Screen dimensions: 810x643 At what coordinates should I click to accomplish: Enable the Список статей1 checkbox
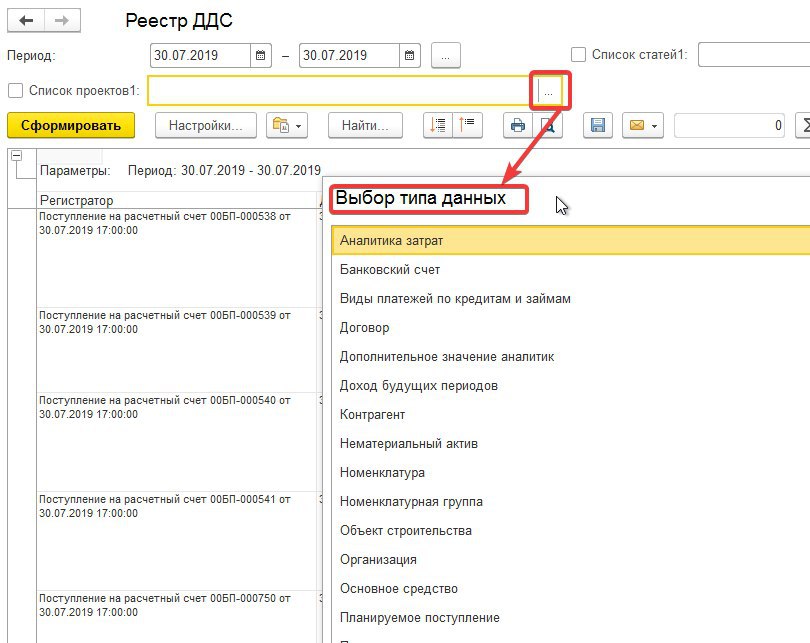pos(578,55)
